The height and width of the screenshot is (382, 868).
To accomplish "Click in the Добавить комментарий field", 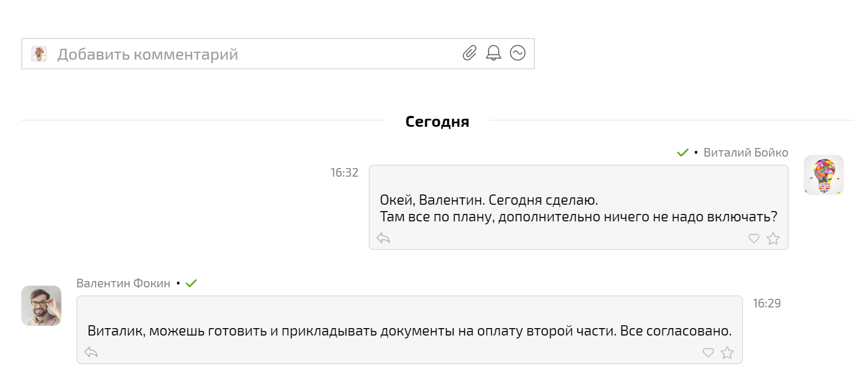I will [x=252, y=54].
